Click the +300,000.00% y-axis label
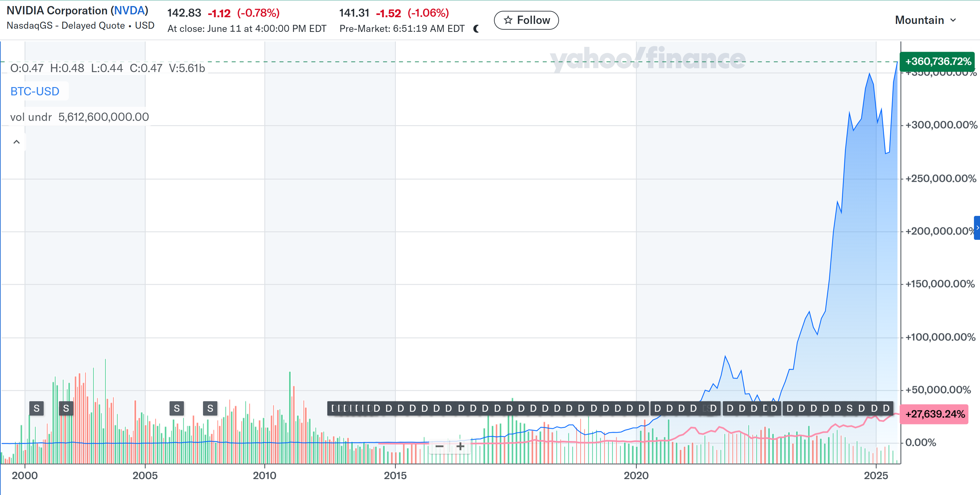The image size is (980, 495). tap(941, 125)
